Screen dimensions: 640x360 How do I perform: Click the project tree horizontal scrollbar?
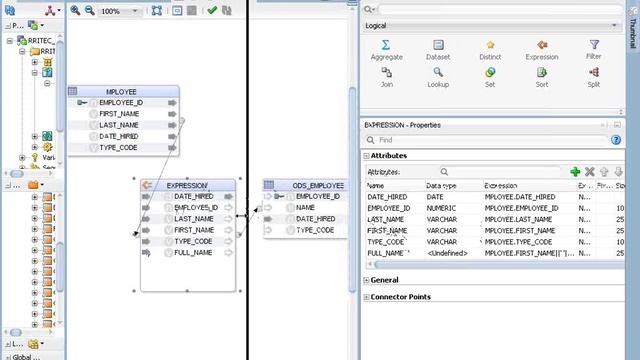pyautogui.click(x=16, y=174)
